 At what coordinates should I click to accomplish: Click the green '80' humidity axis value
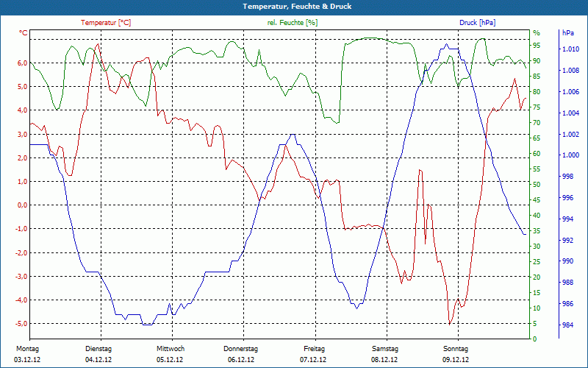(537, 92)
